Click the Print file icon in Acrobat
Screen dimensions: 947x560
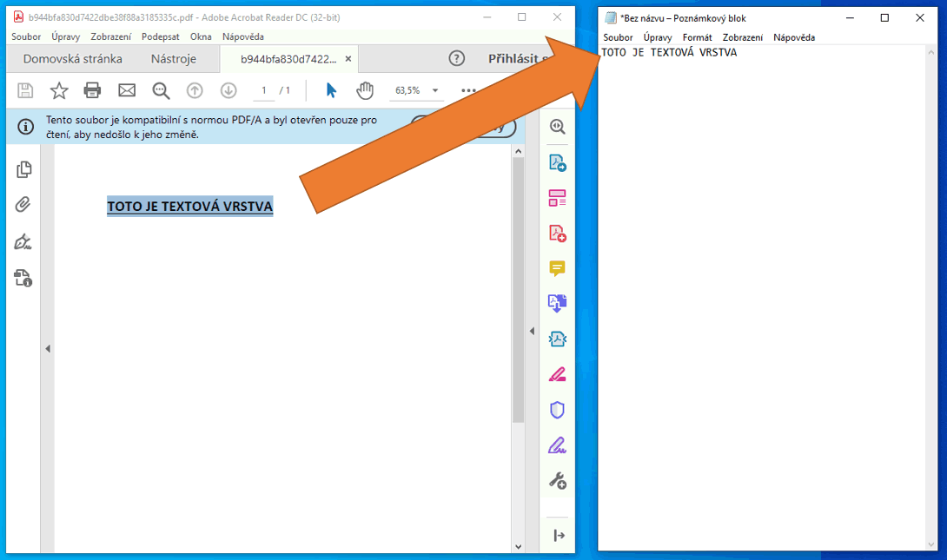pyautogui.click(x=92, y=90)
